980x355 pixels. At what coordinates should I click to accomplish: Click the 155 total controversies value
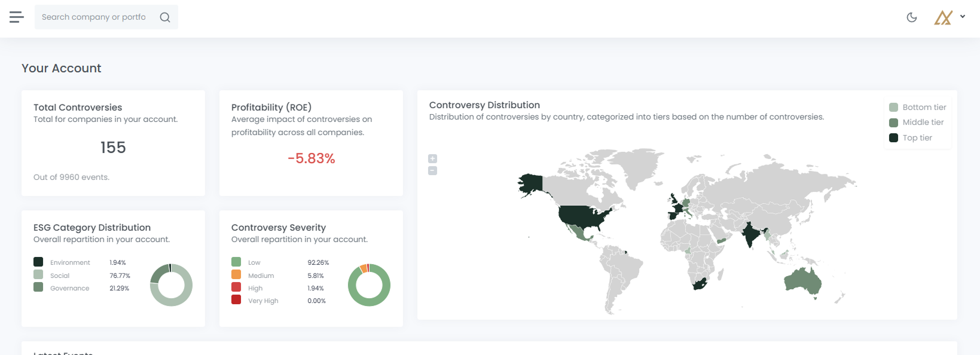coord(113,148)
